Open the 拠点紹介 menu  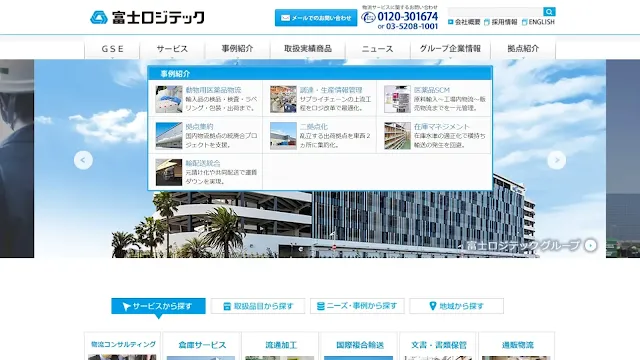click(x=523, y=49)
